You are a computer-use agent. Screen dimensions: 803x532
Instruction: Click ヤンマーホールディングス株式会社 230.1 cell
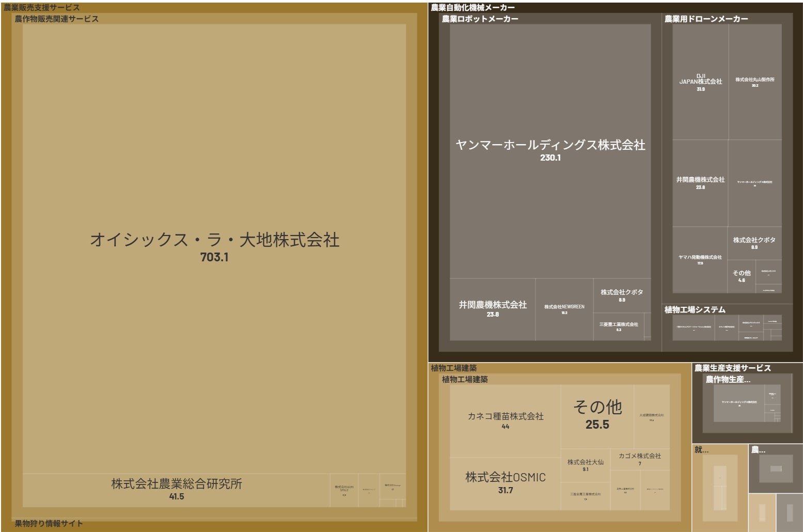point(550,151)
